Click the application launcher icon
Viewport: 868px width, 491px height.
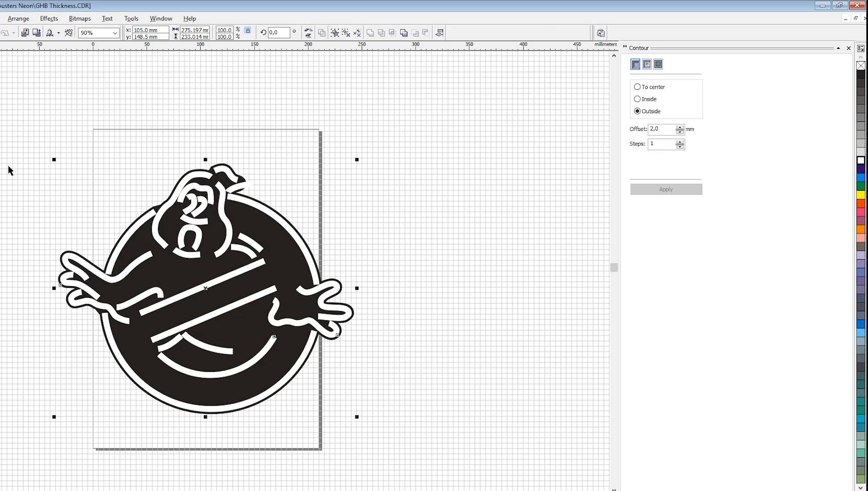pos(50,32)
